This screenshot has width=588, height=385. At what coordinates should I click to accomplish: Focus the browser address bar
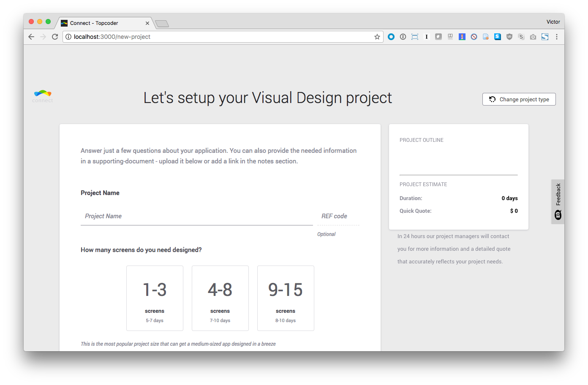pyautogui.click(x=223, y=37)
